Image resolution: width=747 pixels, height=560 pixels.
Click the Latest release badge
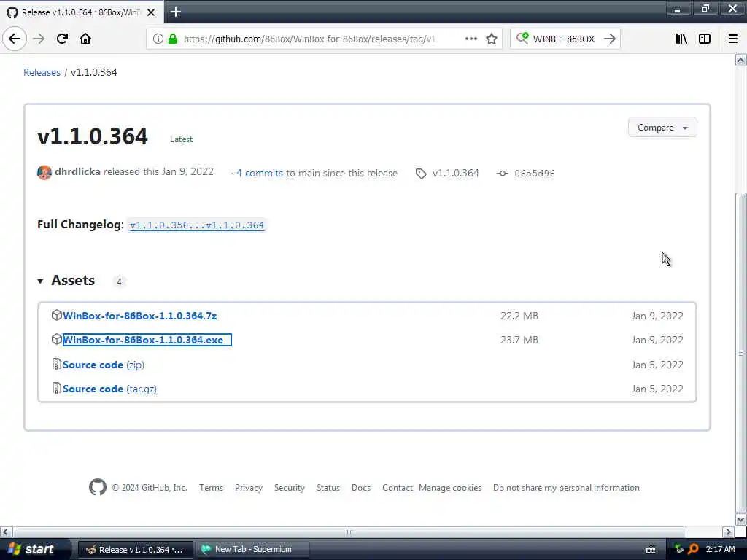(182, 139)
